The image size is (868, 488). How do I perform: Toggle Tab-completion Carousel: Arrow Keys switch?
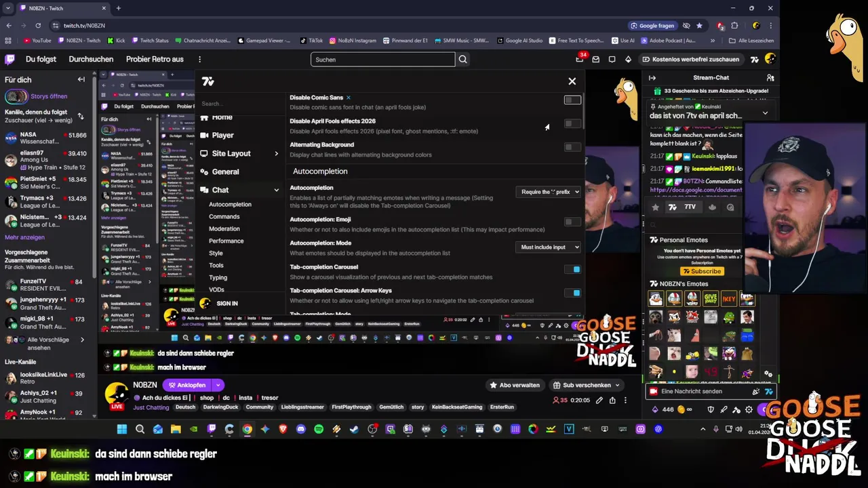[572, 293]
